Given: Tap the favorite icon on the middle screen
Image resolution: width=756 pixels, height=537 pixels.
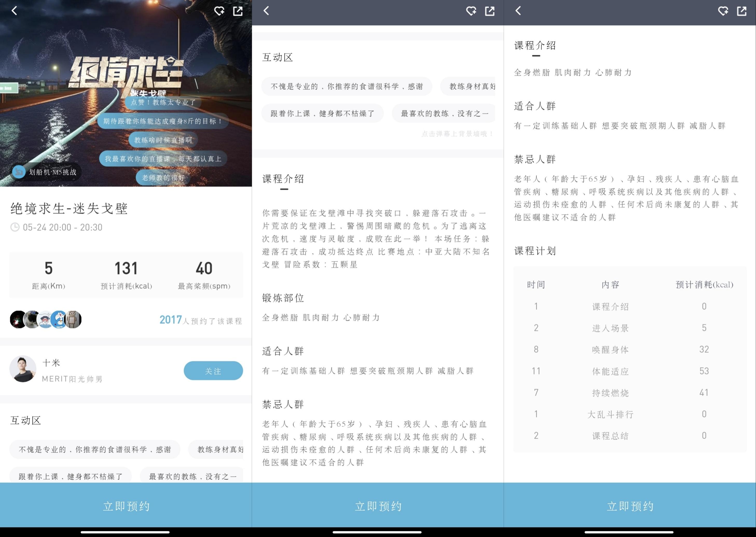Looking at the screenshot, I should (471, 11).
